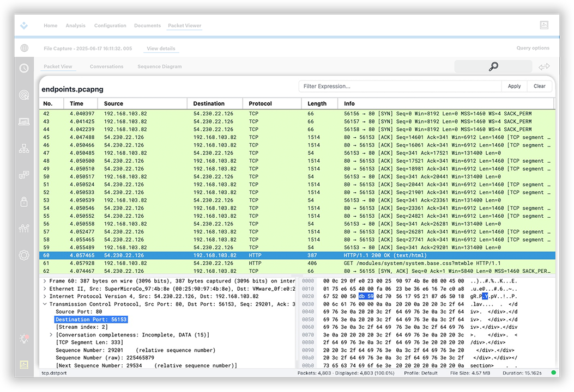574x392 pixels.
Task: Open the network topology sidebar icon
Action: tap(24, 149)
